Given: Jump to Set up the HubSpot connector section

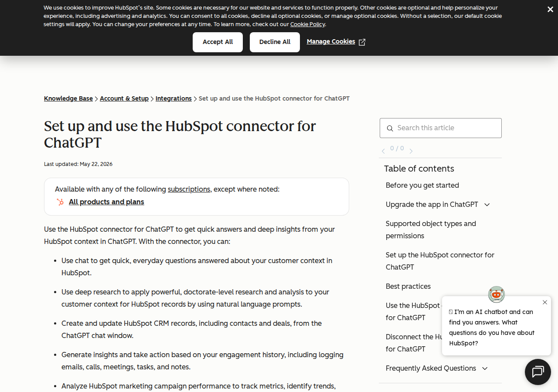Looking at the screenshot, I should tap(440, 261).
